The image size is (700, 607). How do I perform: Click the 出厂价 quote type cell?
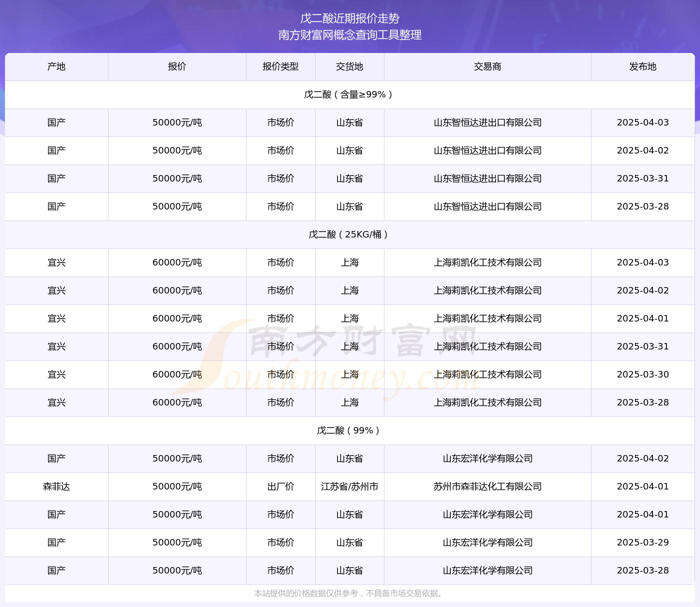tap(280, 486)
